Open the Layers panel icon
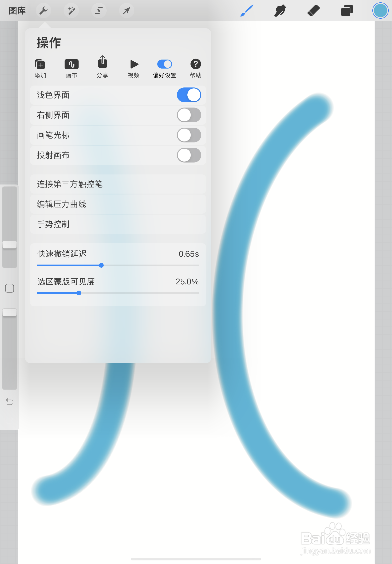The height and width of the screenshot is (564, 392). pos(347,11)
